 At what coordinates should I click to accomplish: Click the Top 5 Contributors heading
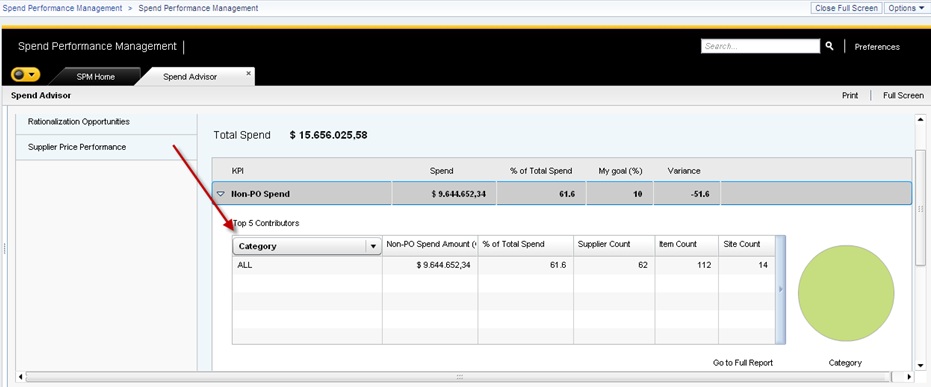pyautogui.click(x=266, y=223)
